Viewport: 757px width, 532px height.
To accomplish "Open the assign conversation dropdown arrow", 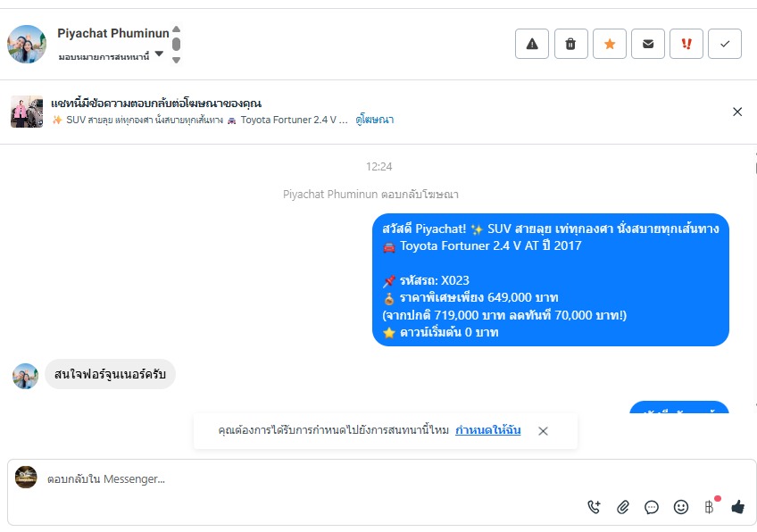I will [159, 54].
